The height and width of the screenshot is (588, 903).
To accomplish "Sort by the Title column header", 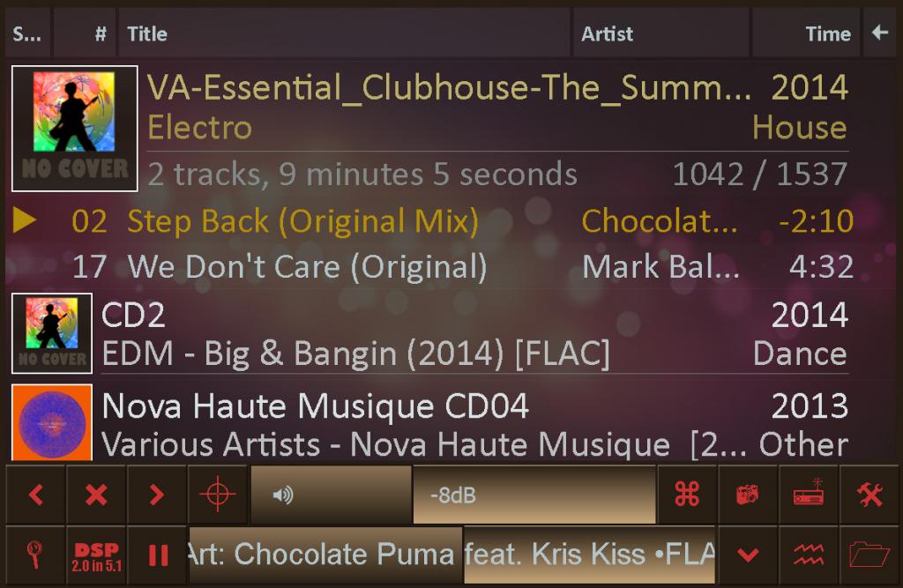I will click(x=345, y=33).
